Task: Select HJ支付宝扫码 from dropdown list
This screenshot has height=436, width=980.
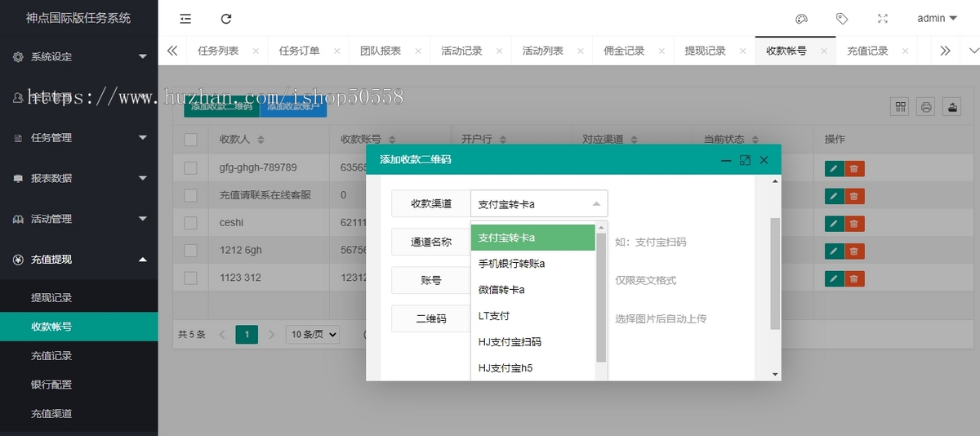Action: coord(533,342)
